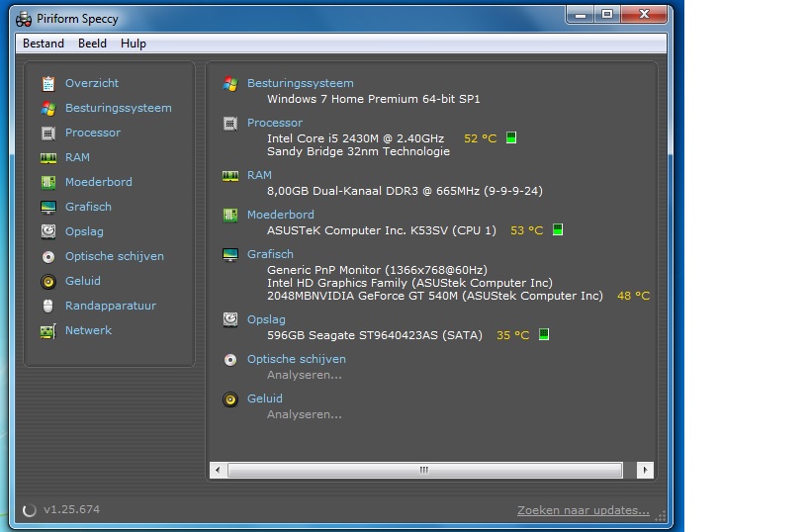
Task: Click the version label v1.25.674
Action: (72, 510)
